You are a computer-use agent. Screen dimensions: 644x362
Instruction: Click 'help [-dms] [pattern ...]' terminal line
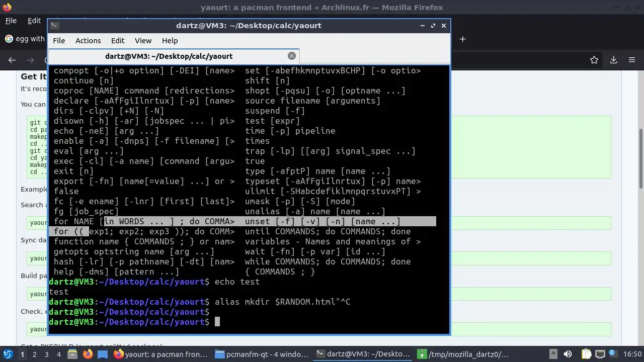[116, 271]
